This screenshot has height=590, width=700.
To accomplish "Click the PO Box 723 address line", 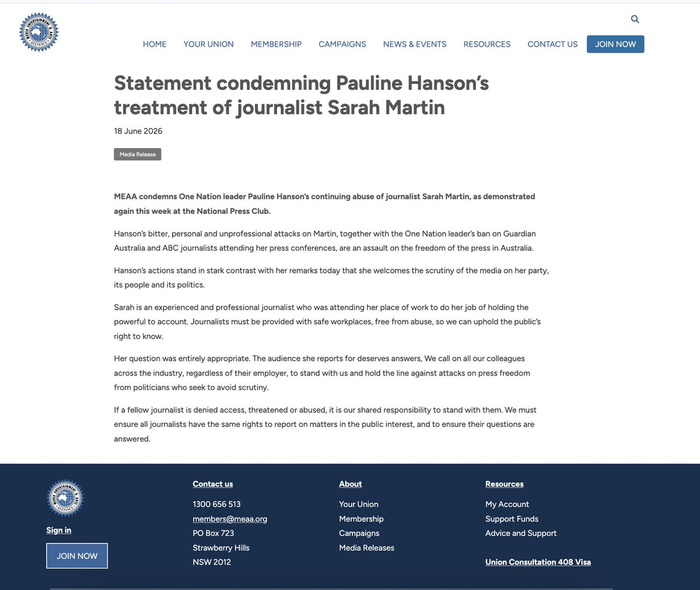I will click(213, 533).
